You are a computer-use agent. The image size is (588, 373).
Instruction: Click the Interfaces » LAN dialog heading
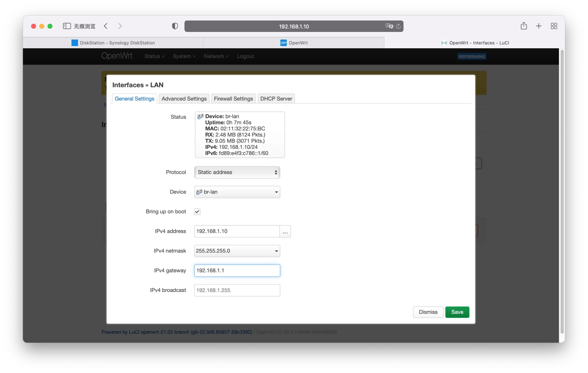tap(138, 85)
